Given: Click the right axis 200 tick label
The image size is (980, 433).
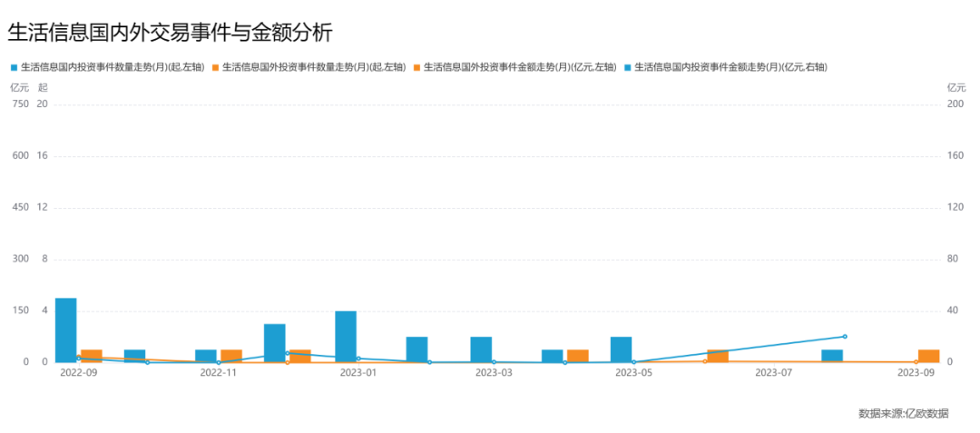Looking at the screenshot, I should [x=955, y=104].
